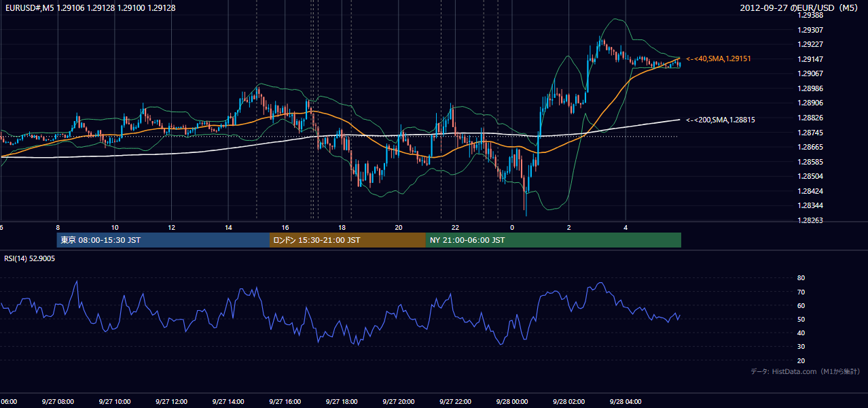868x408 pixels.
Task: Click the RSI 70 level label
Action: click(x=801, y=292)
